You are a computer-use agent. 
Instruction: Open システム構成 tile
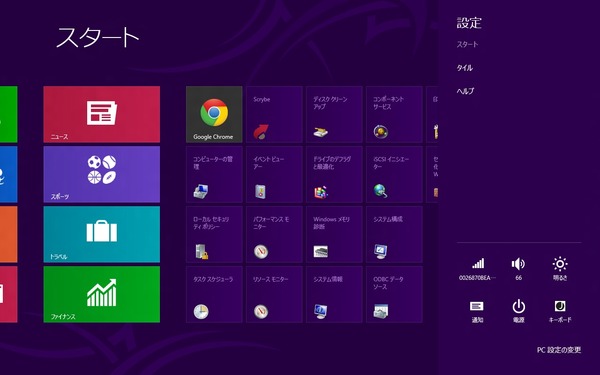coord(394,234)
